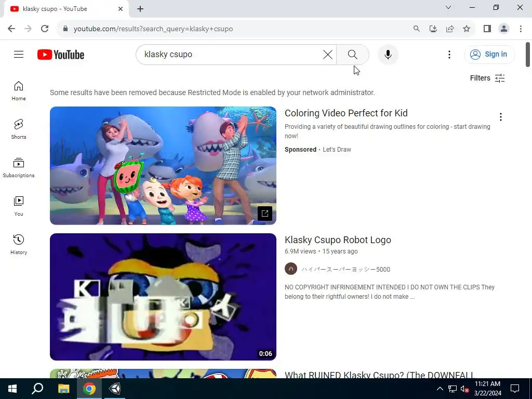532x399 pixels.
Task: Click muted volume tray icon
Action: click(x=464, y=389)
